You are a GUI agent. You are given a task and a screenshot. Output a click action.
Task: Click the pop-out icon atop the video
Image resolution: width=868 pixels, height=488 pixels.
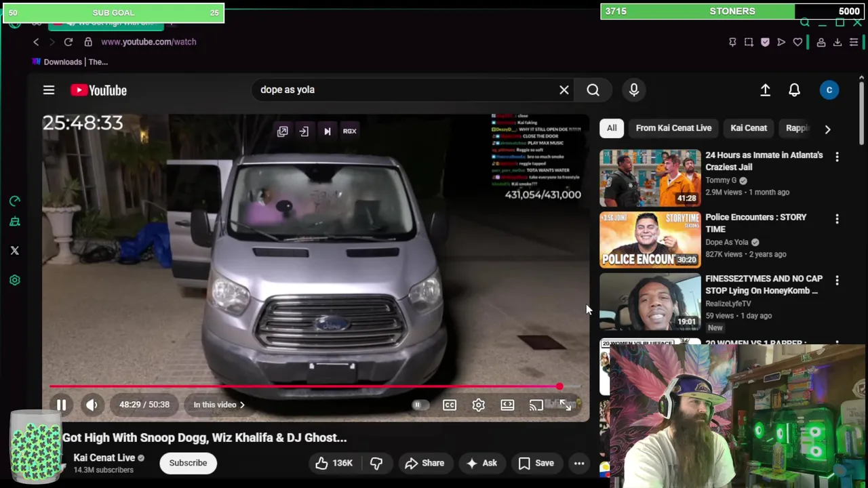[x=283, y=131]
